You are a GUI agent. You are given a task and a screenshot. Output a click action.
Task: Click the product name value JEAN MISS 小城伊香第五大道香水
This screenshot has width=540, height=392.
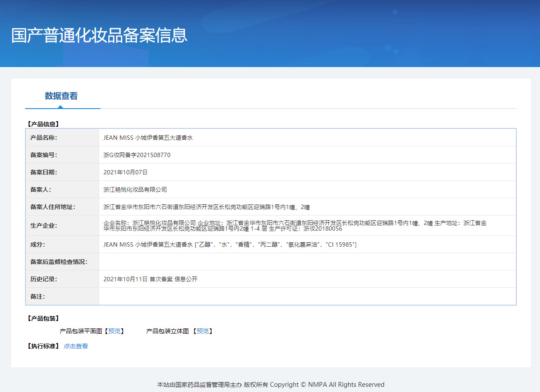(x=148, y=138)
